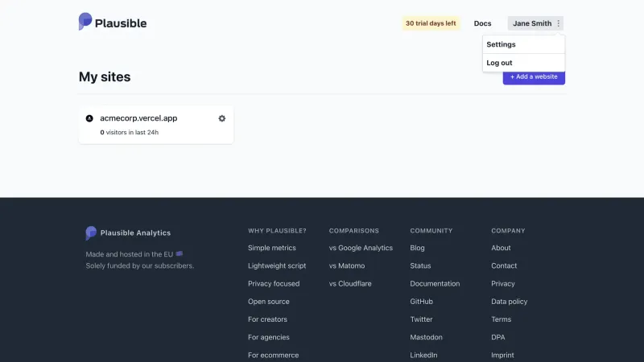The width and height of the screenshot is (644, 362).
Task: Open the Status link in footer
Action: click(420, 265)
